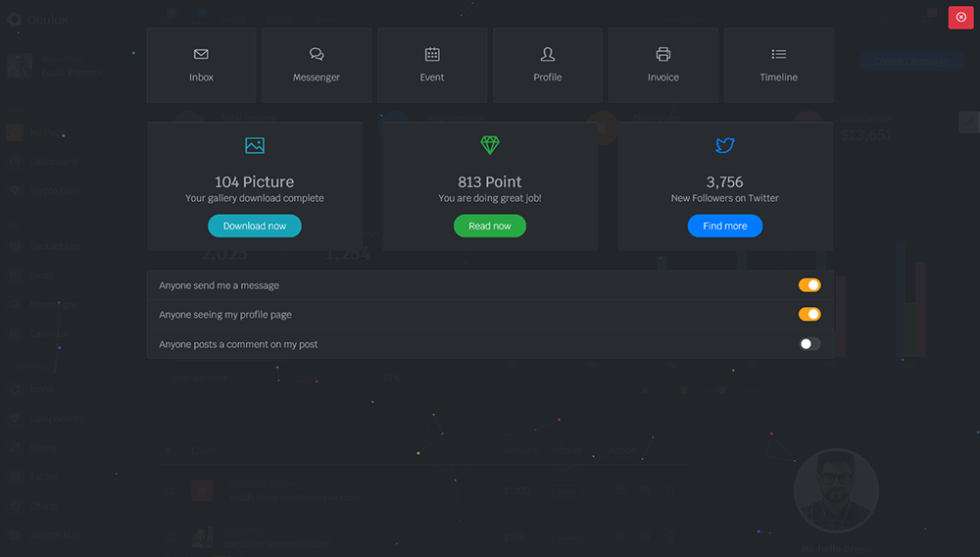Click the 104 Picture heading
Viewport: 980px width, 557px height.
pyautogui.click(x=255, y=181)
